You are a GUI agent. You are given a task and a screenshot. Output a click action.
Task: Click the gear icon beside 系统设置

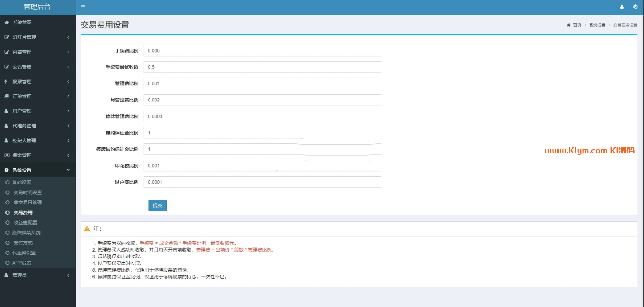[x=7, y=170]
